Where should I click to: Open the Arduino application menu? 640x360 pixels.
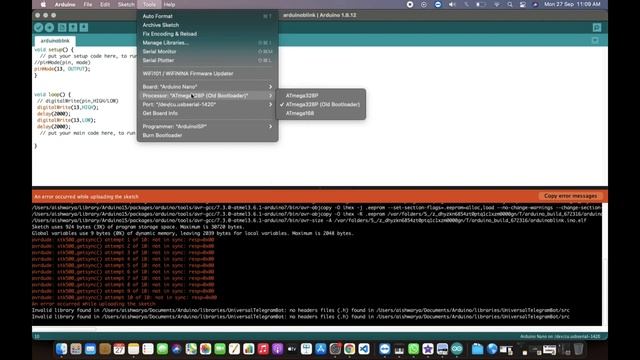click(x=65, y=4)
